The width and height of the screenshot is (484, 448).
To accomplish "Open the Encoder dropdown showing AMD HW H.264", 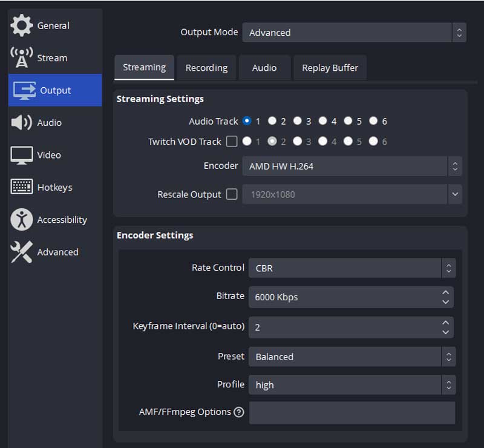I will point(352,166).
